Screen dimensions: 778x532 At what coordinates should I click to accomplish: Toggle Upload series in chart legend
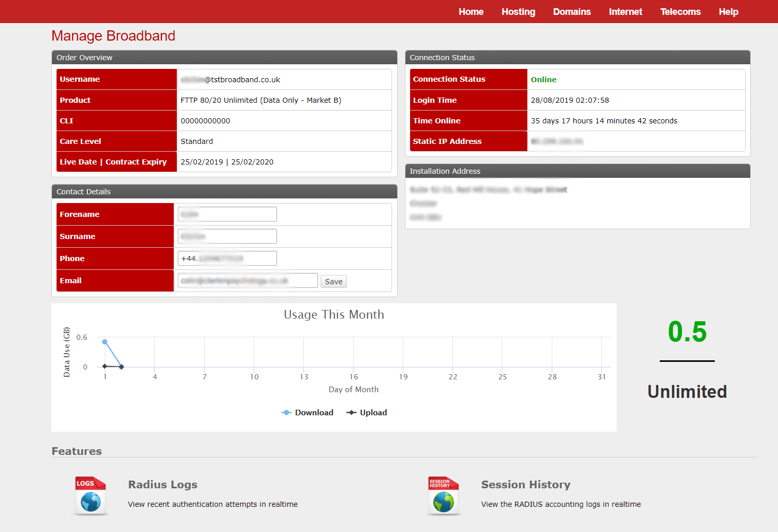[x=367, y=413]
